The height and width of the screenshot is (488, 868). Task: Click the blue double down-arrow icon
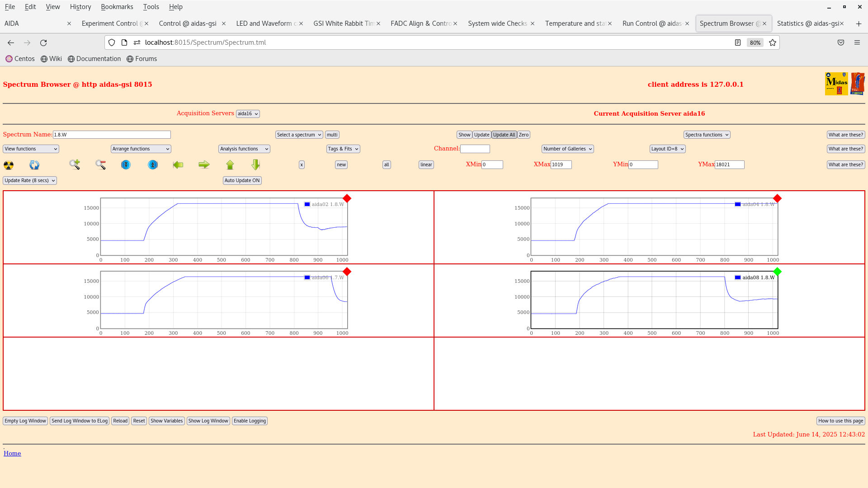pyautogui.click(x=126, y=165)
